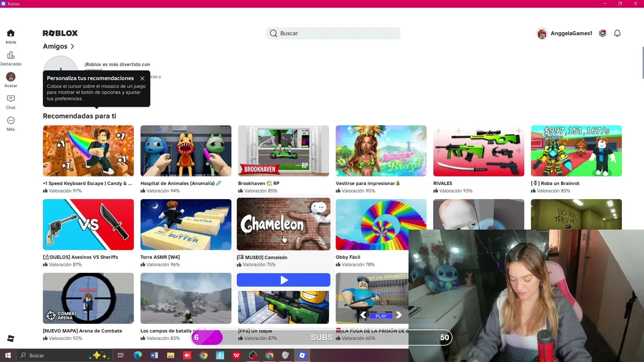Switch to Roblox in the taskbar
The height and width of the screenshot is (362, 644).
[x=302, y=355]
